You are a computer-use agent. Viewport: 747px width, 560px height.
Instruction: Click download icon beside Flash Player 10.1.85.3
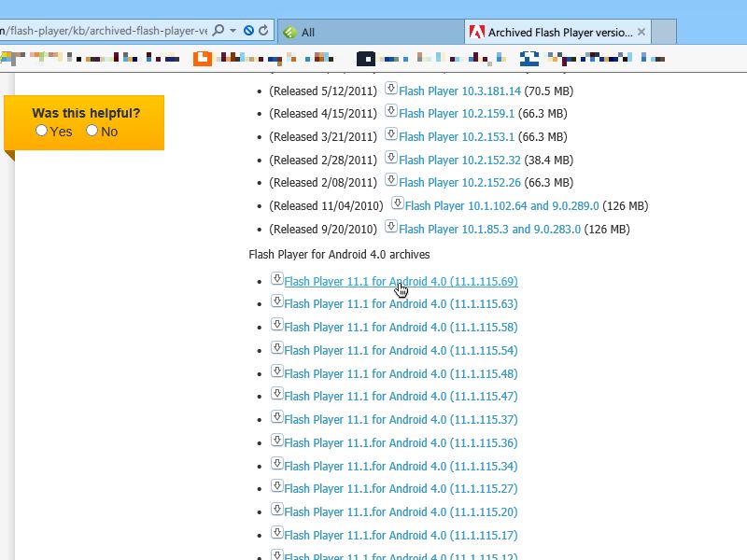pos(391,226)
